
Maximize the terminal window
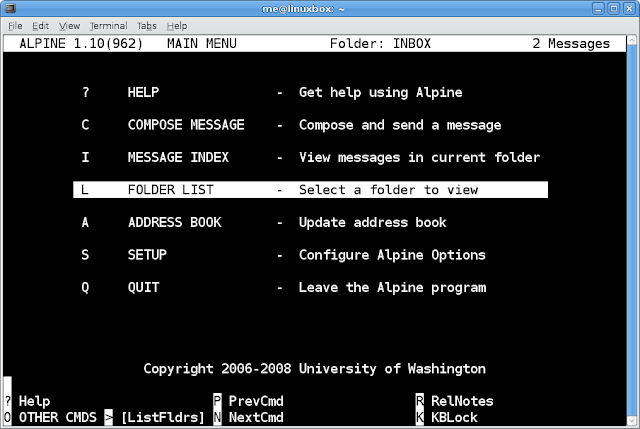pyautogui.click(x=613, y=9)
